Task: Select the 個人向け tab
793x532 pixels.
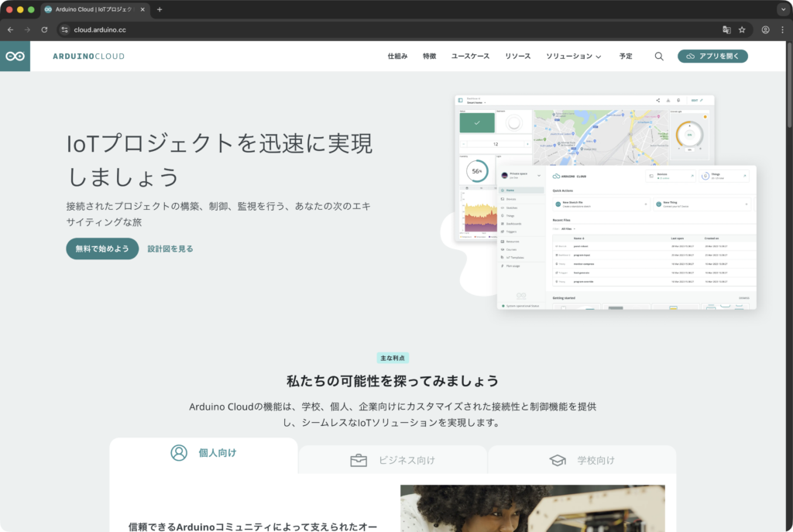Action: point(204,453)
